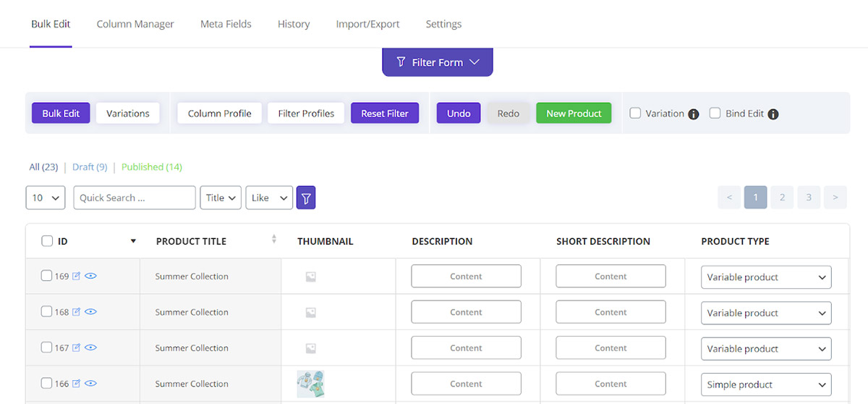Edit Short Description content for product 167
This screenshot has width=868, height=404.
click(610, 348)
